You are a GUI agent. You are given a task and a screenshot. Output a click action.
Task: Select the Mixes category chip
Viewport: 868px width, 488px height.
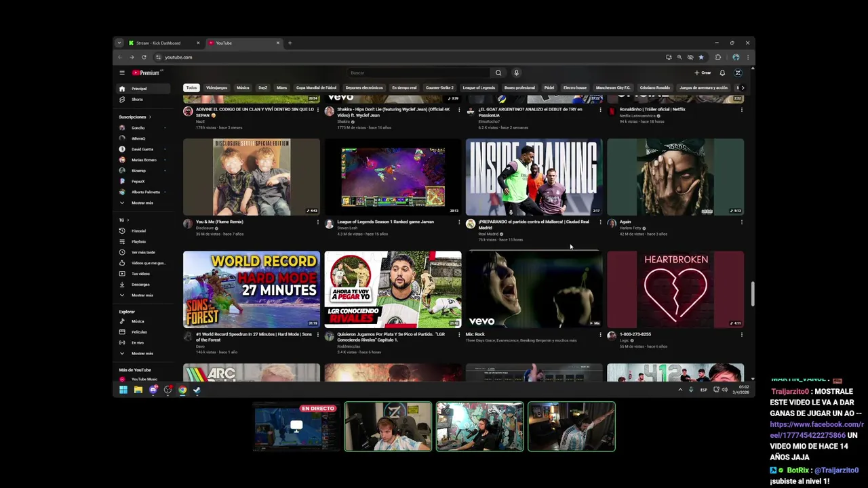pyautogui.click(x=281, y=87)
